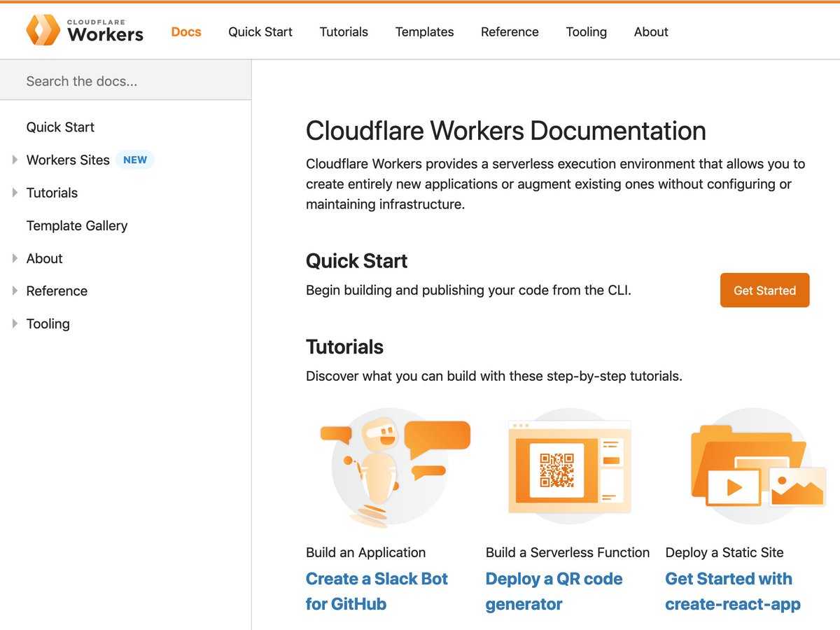Image resolution: width=840 pixels, height=630 pixels.
Task: Click the NEW badge beside Workers Sites
Action: click(135, 160)
